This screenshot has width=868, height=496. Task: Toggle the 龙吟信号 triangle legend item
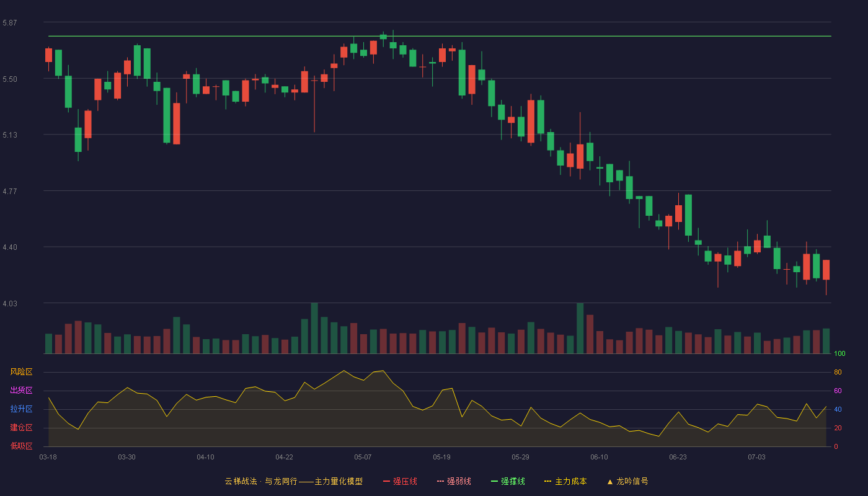click(x=627, y=481)
